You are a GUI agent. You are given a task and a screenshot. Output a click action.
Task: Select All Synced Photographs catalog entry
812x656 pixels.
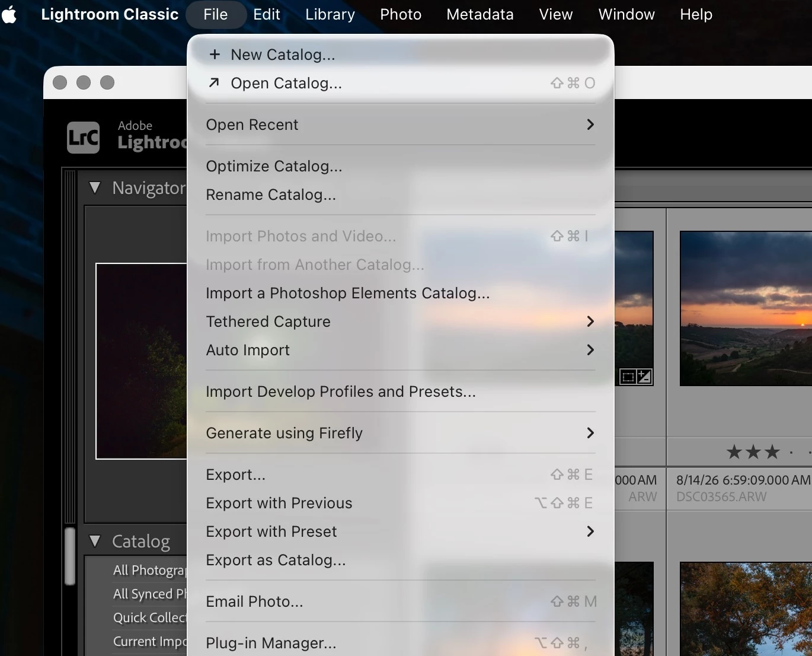point(149,594)
